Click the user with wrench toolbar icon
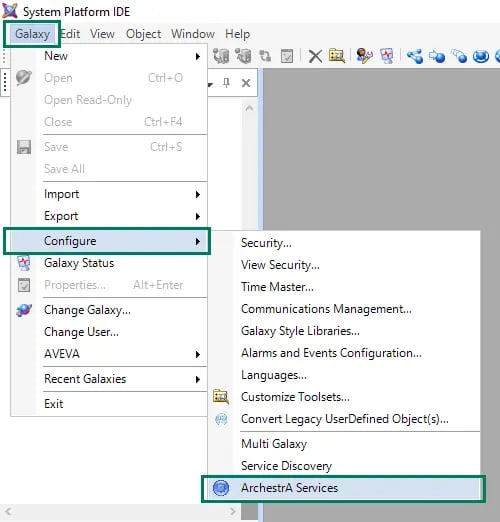The height and width of the screenshot is (522, 500). tap(364, 56)
